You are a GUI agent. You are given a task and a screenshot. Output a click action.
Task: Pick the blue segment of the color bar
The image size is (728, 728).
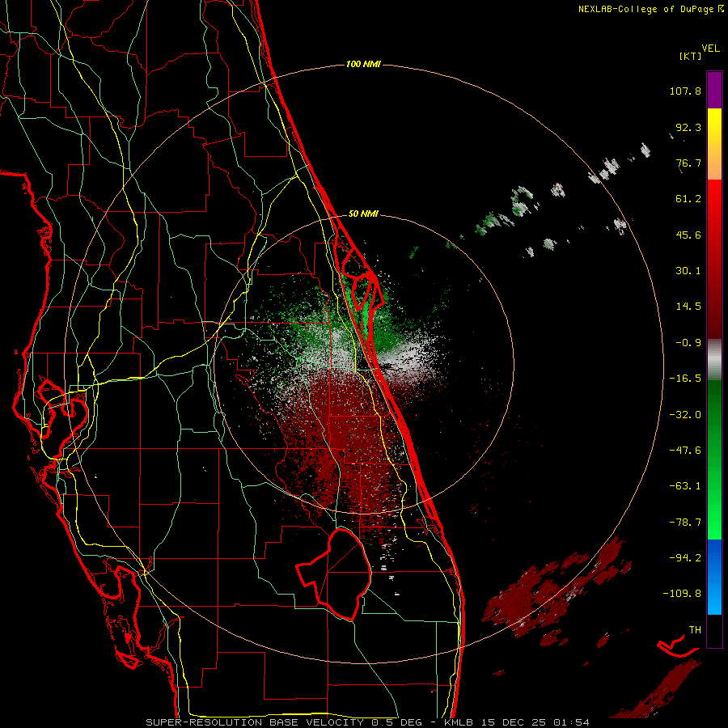pos(714,577)
